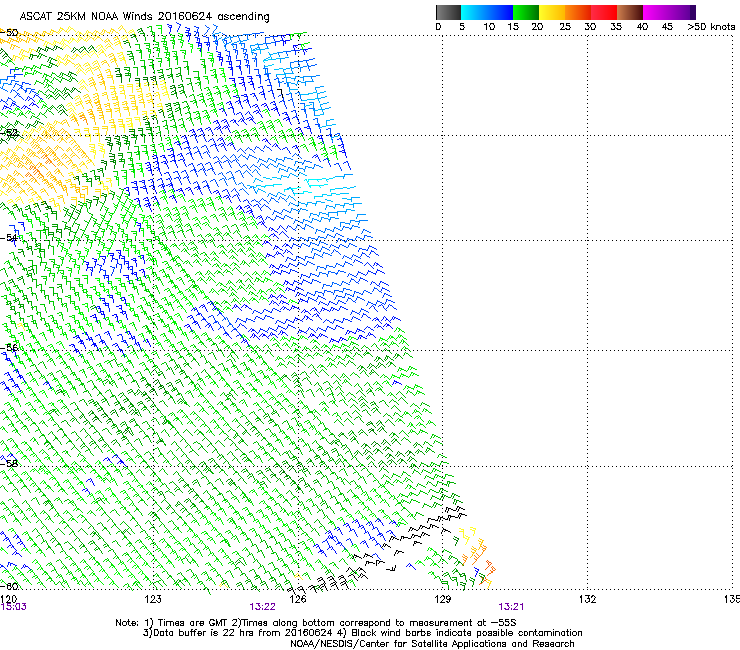
Task: Click the NOAA/NESDIS credit line
Action: coord(432,644)
